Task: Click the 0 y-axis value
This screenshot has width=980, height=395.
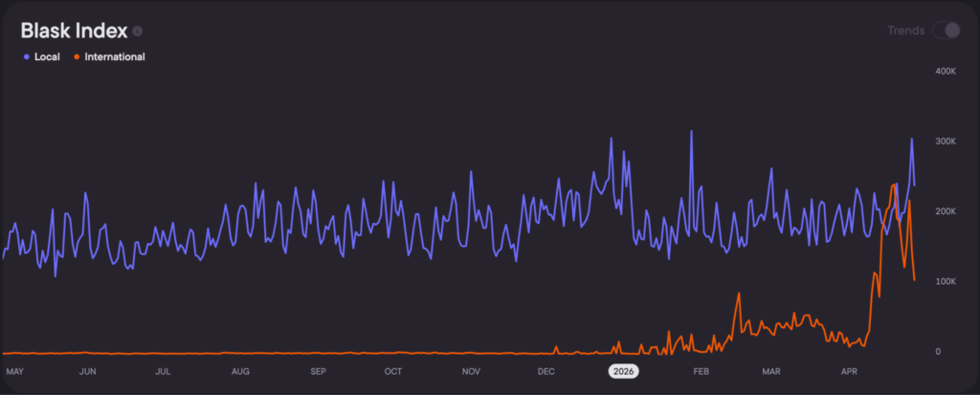Action: pyautogui.click(x=938, y=352)
